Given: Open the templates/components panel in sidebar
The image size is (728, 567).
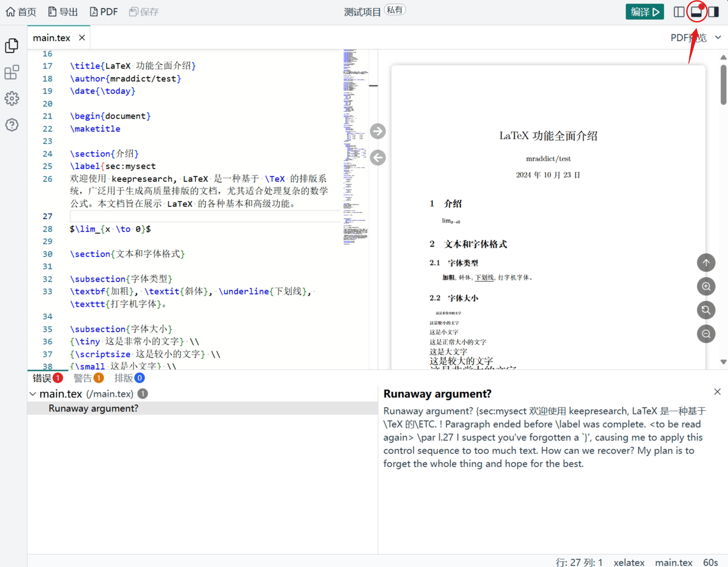Looking at the screenshot, I should (x=12, y=72).
